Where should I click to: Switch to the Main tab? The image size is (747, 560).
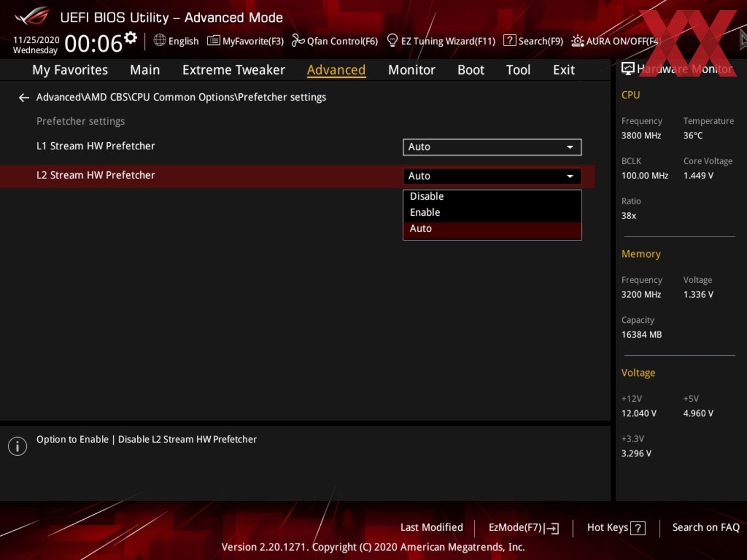coord(145,70)
